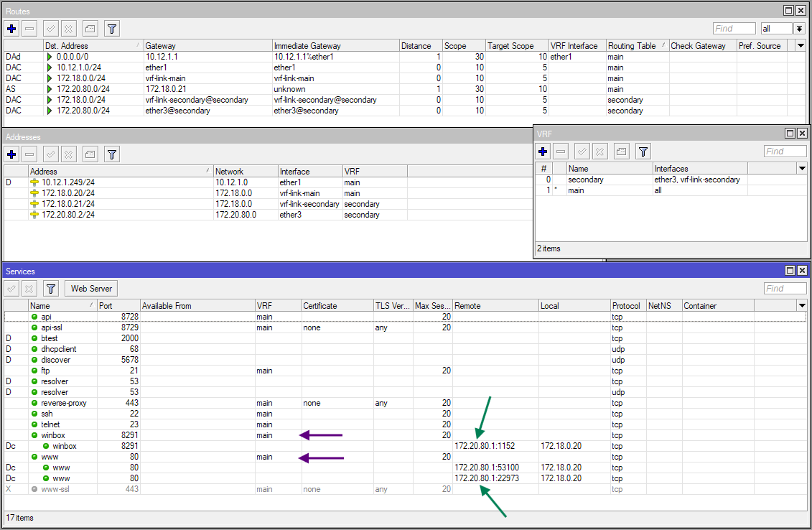812x530 pixels.
Task: Open filter funnel in Services toolbar
Action: (51, 289)
